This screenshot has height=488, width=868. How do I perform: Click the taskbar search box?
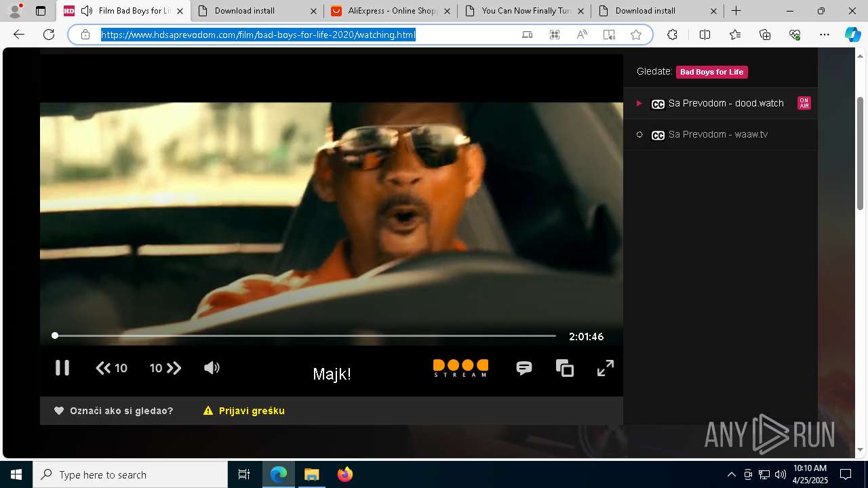[130, 474]
